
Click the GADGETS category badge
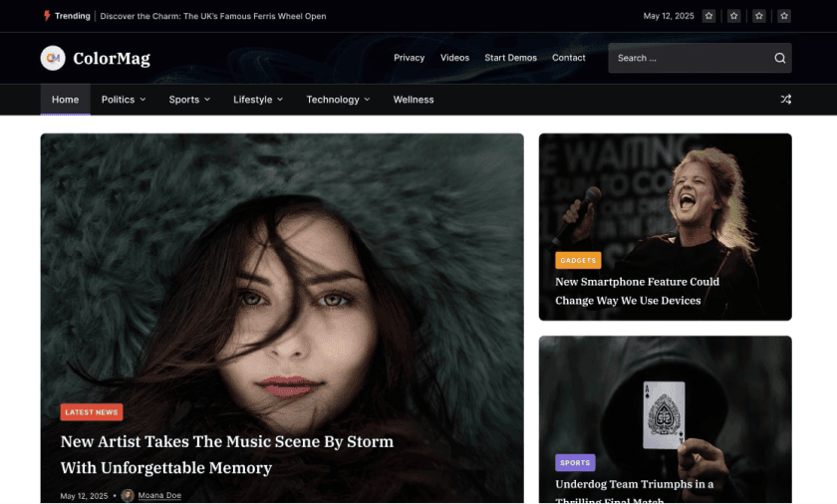[x=578, y=260]
